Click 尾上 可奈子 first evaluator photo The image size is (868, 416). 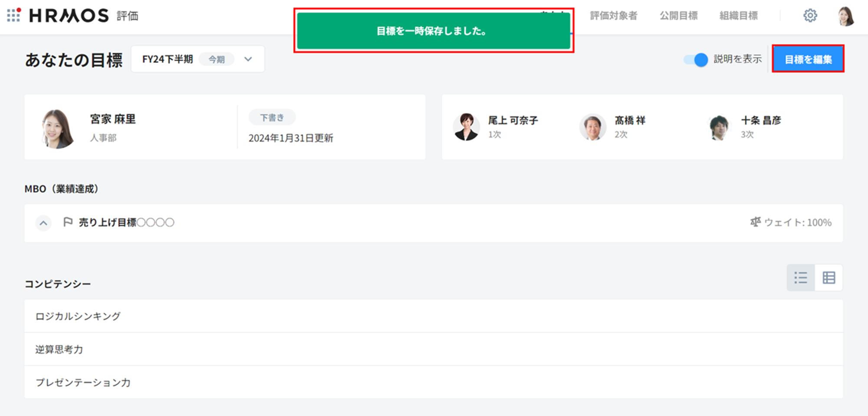click(466, 127)
